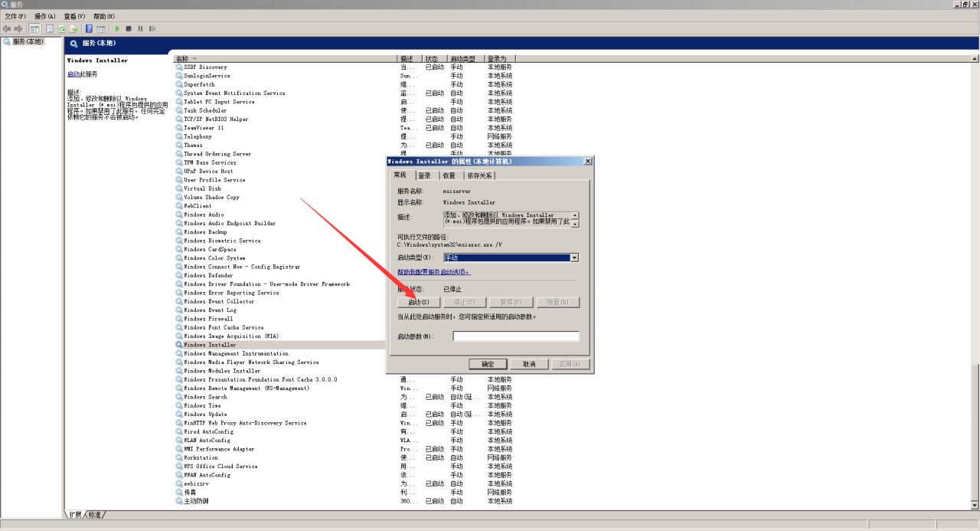This screenshot has width=980, height=531.
Task: Click the Back arrow in toolbar
Action: tap(7, 28)
